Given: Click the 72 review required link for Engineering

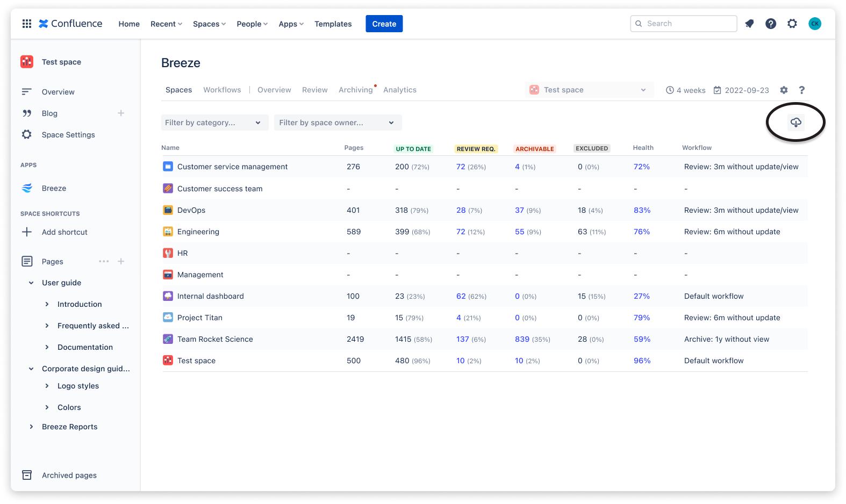Looking at the screenshot, I should (461, 232).
